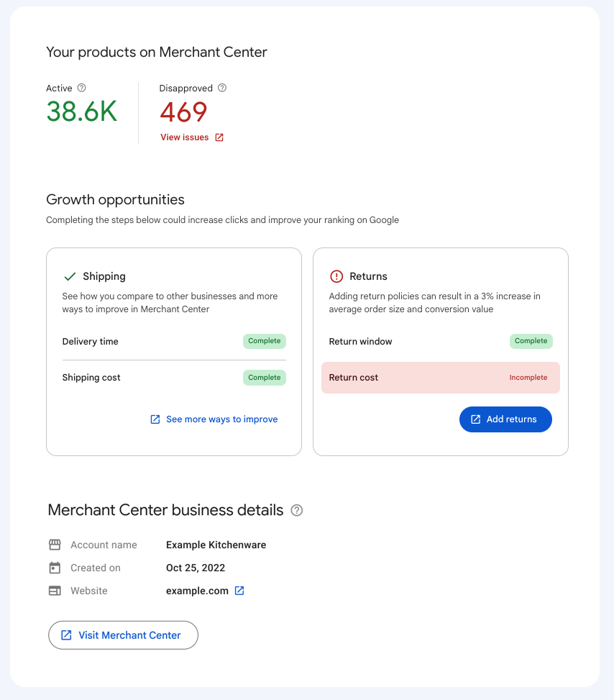Image resolution: width=614 pixels, height=700 pixels.
Task: Click the calendar icon beside Created on
Action: pyautogui.click(x=55, y=568)
